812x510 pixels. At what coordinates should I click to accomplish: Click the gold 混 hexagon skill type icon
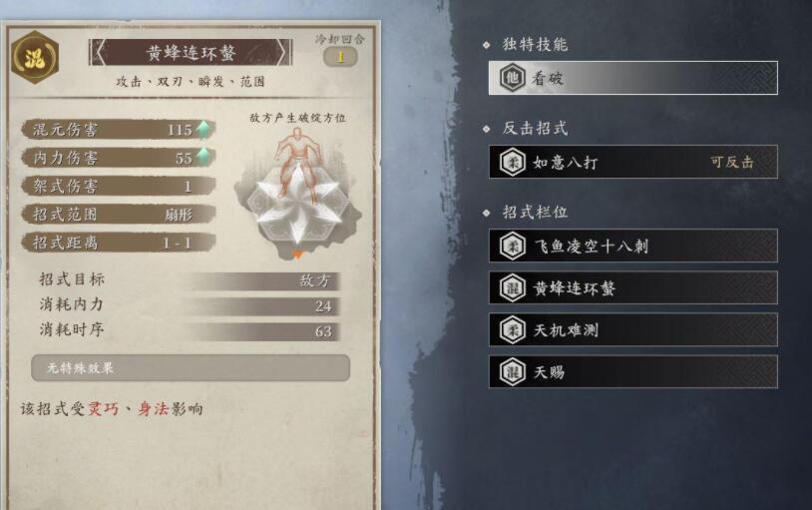pyautogui.click(x=35, y=57)
